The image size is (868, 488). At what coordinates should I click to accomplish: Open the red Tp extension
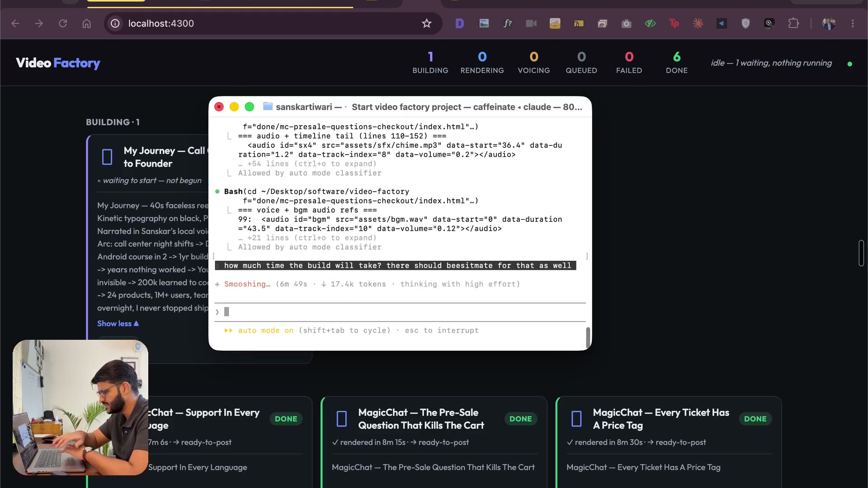click(674, 23)
